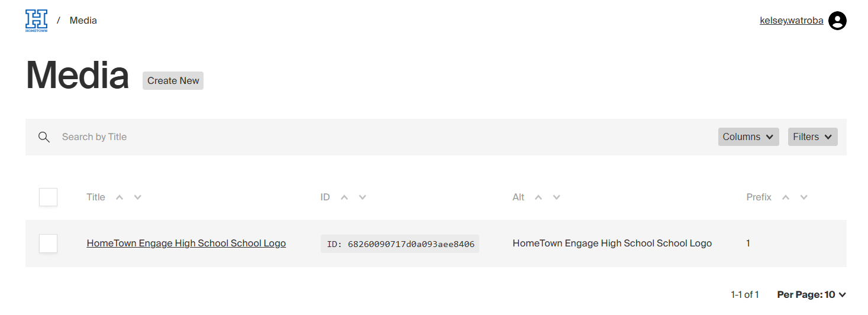
Task: Sort Alt column descending
Action: [557, 197]
